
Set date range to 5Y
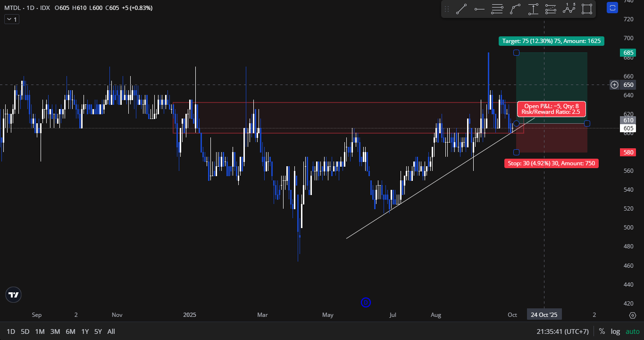tap(98, 331)
